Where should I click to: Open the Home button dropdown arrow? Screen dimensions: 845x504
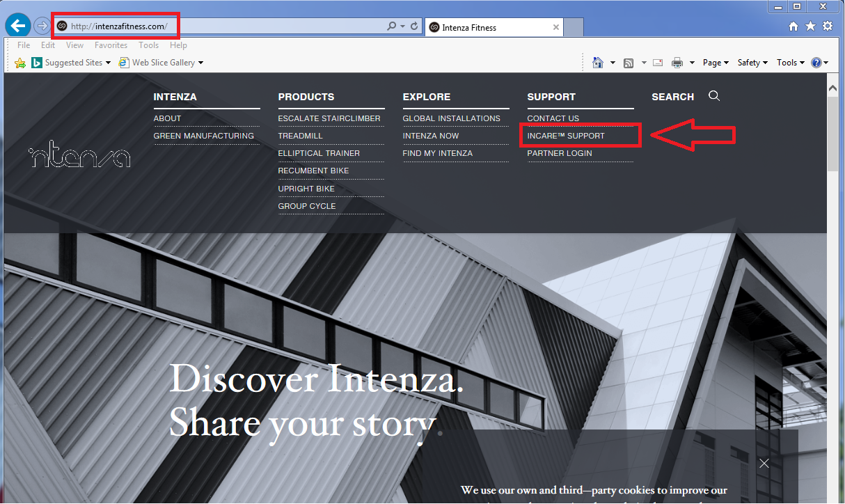coord(613,63)
